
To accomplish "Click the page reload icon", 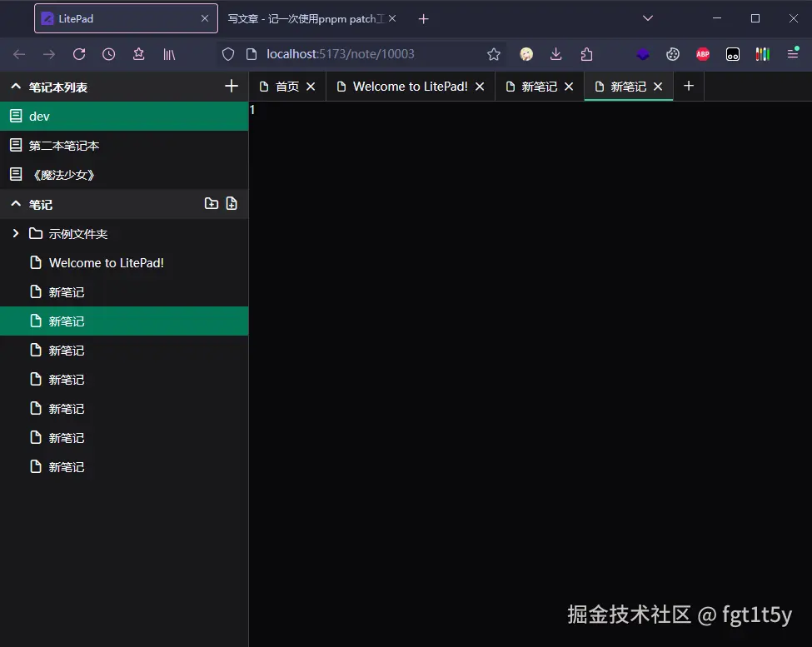I will coord(77,53).
